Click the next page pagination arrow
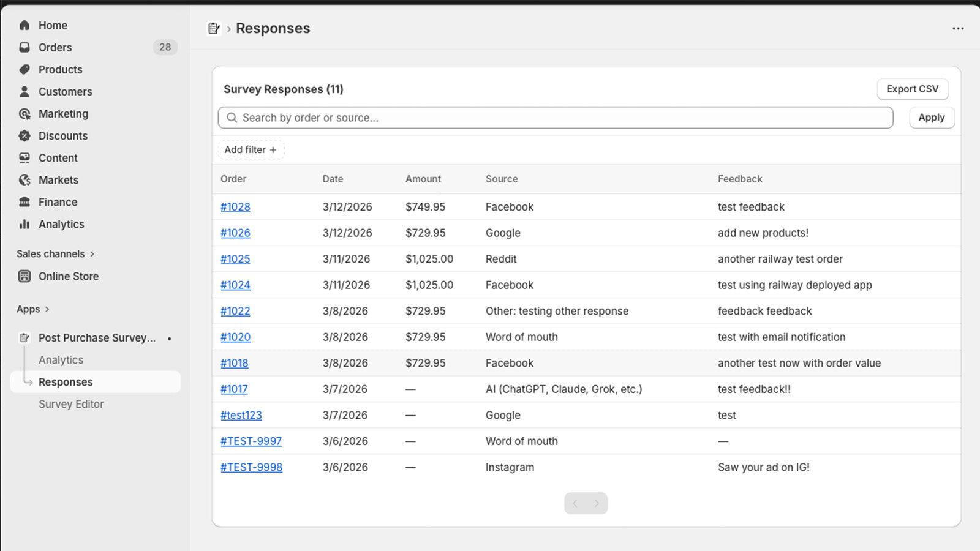The height and width of the screenshot is (551, 980). pos(595,503)
